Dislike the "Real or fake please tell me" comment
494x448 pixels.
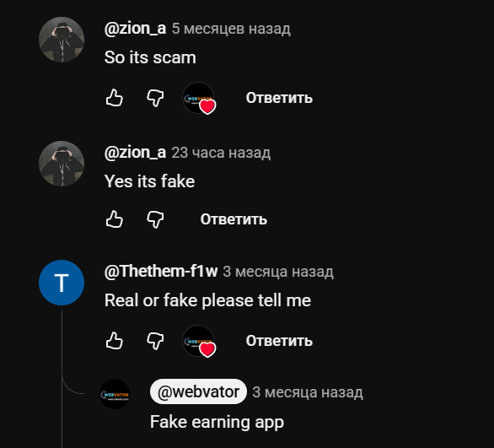point(155,341)
